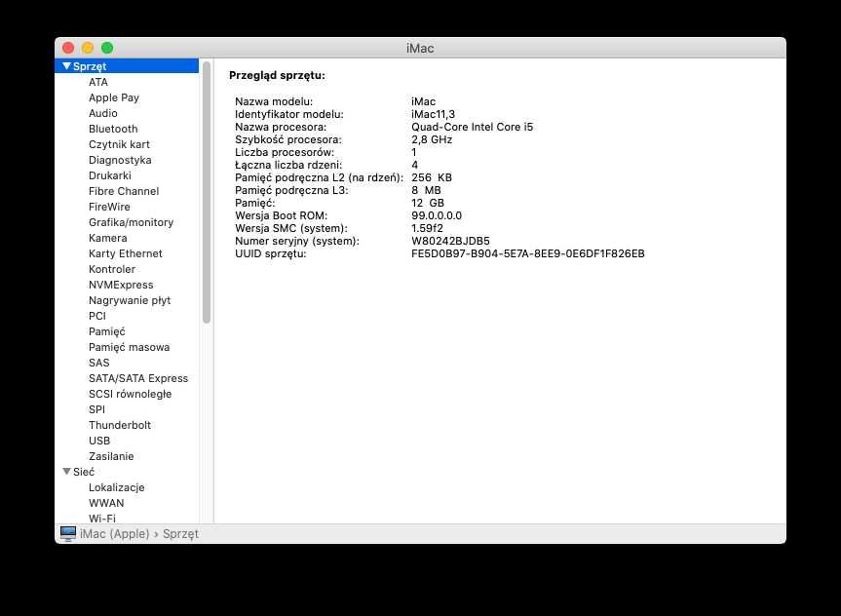Select Pamięć masowa entry
Viewport: 841px width, 616px height.
tap(130, 347)
